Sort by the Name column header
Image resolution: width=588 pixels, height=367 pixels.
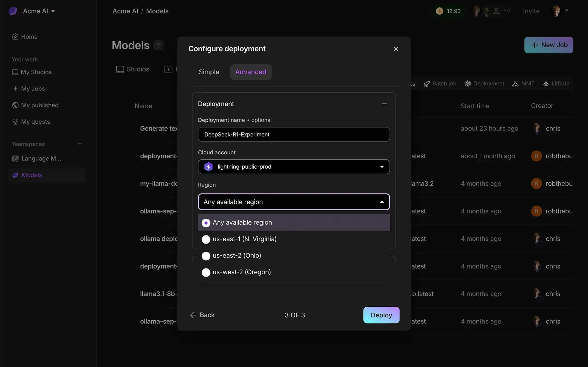pyautogui.click(x=143, y=106)
